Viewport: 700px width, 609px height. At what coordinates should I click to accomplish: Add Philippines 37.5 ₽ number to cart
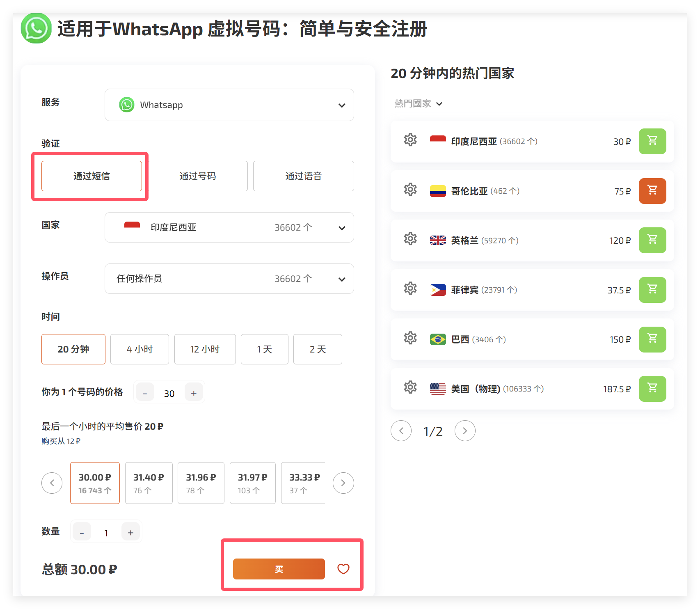[652, 290]
